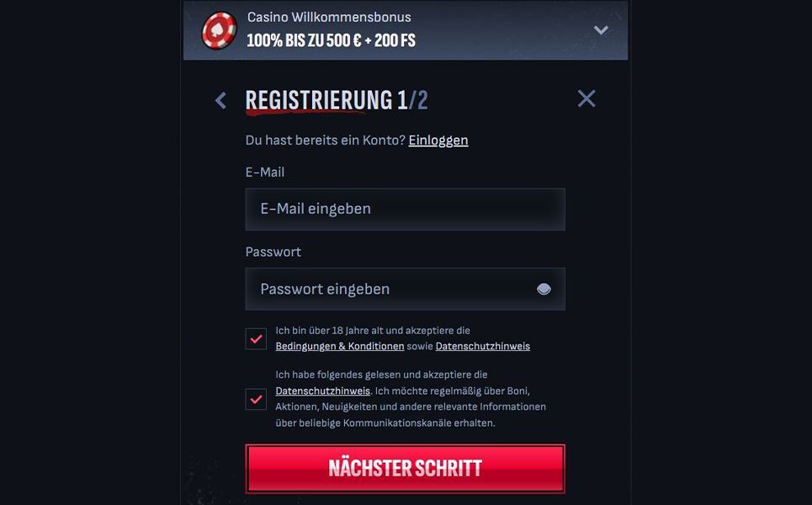Viewport: 812px width, 505px height.
Task: Uncheck the over-18 age confirmation checkbox
Action: pos(256,338)
